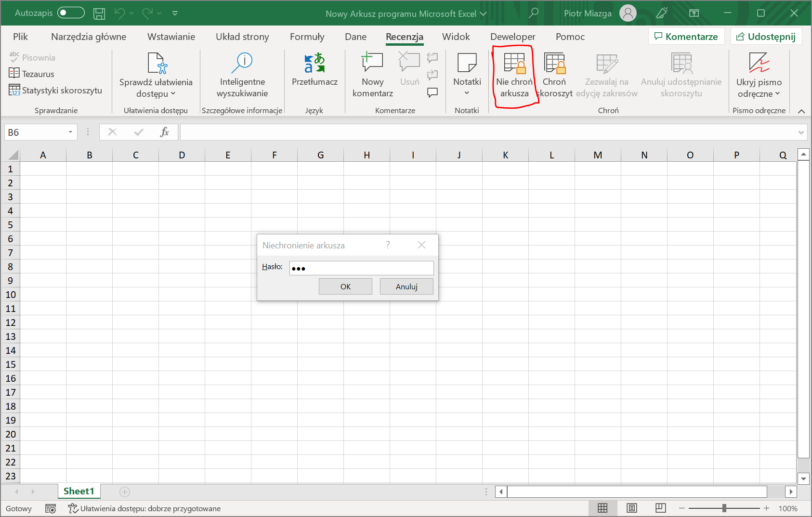Open Inteligentne wyszukiwanie
Viewport: 812px width, 517px height.
pyautogui.click(x=242, y=75)
